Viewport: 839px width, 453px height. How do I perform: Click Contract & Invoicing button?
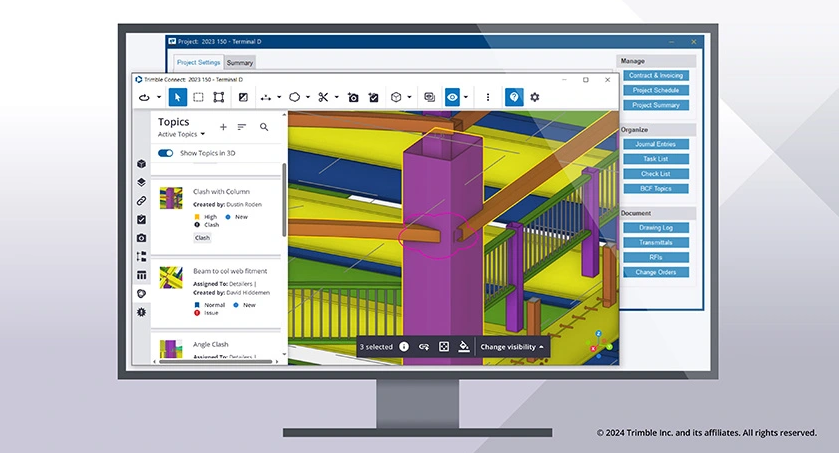pos(656,75)
